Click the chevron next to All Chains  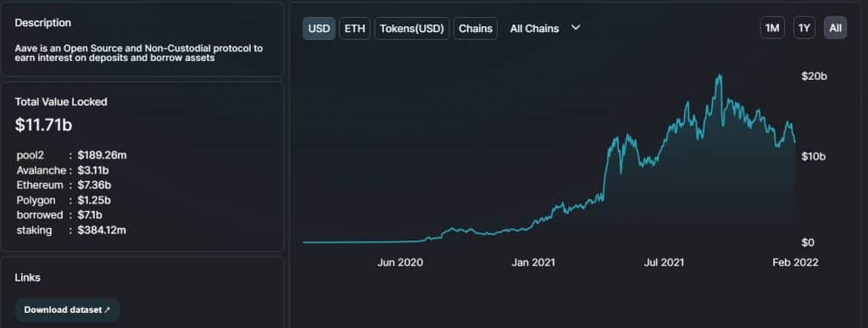click(x=576, y=28)
